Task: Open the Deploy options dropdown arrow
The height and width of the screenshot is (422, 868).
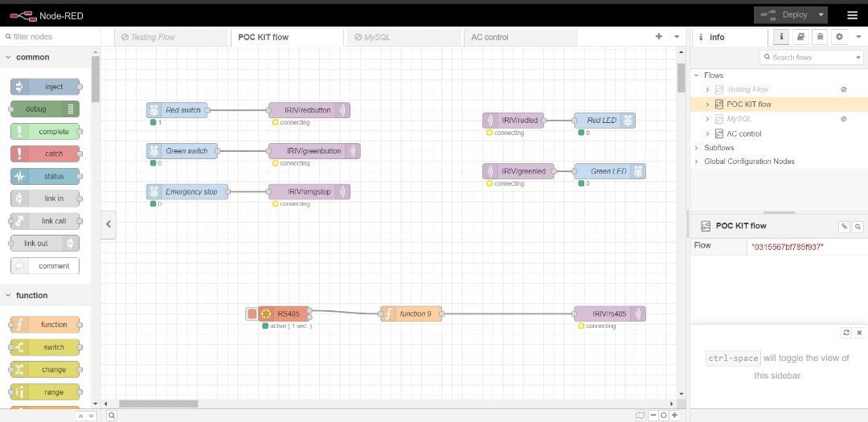Action: 821,14
